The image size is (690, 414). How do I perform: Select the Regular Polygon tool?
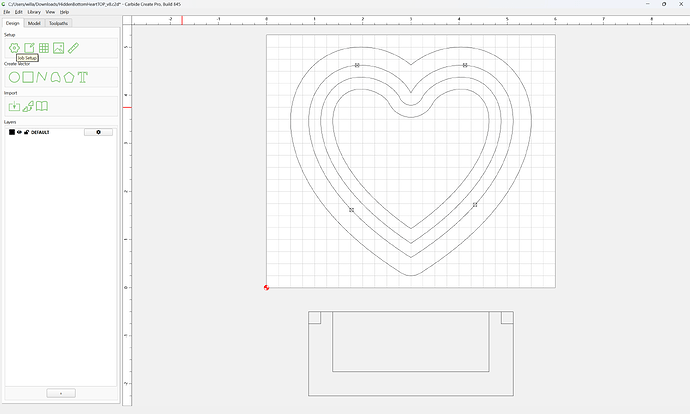point(69,77)
